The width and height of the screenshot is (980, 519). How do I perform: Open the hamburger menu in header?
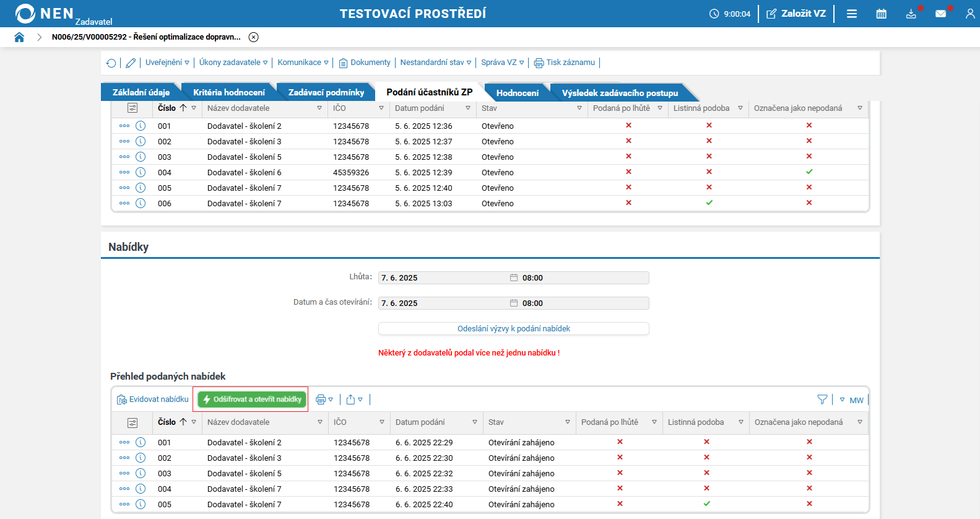pos(852,14)
